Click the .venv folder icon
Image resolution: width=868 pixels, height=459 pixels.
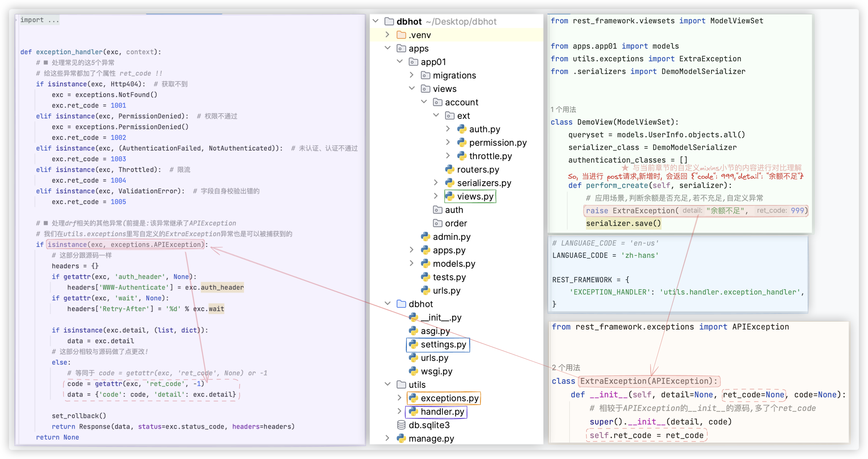pos(401,35)
